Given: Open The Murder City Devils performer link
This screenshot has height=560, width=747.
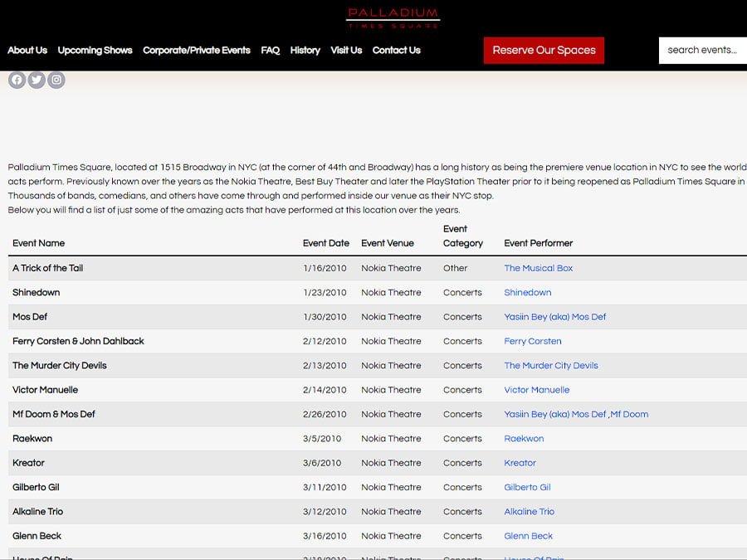Looking at the screenshot, I should 551,365.
